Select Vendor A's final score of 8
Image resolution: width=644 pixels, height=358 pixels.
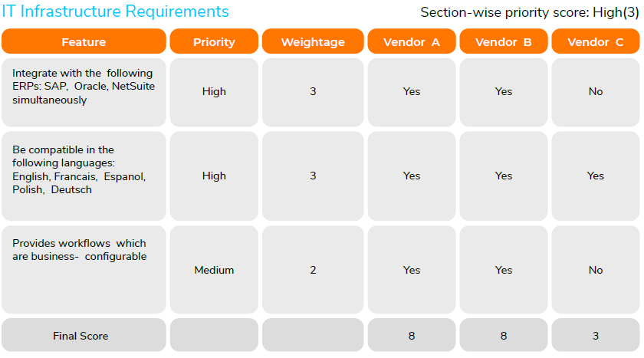click(x=412, y=336)
